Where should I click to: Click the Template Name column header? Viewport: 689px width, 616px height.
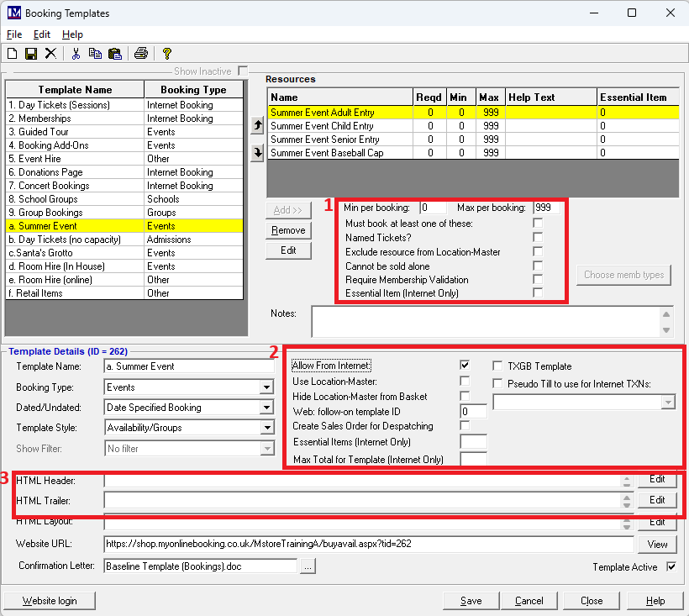click(75, 90)
